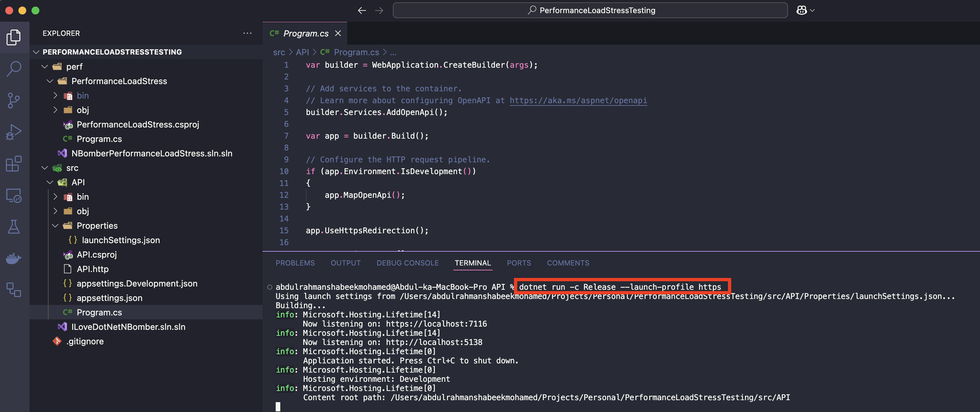Viewport: 980px width, 412px height.
Task: Click line number 10 in the gutter
Action: [x=284, y=172]
